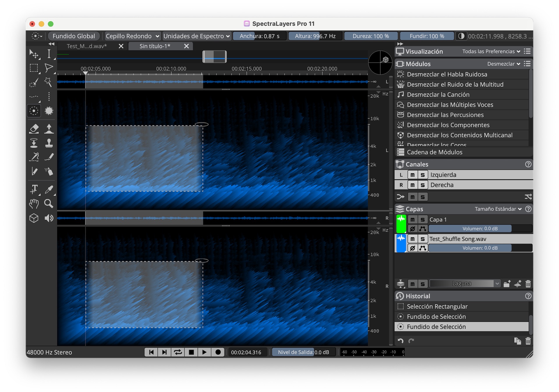
Task: Select the Zoom magnifier tool
Action: (x=49, y=204)
